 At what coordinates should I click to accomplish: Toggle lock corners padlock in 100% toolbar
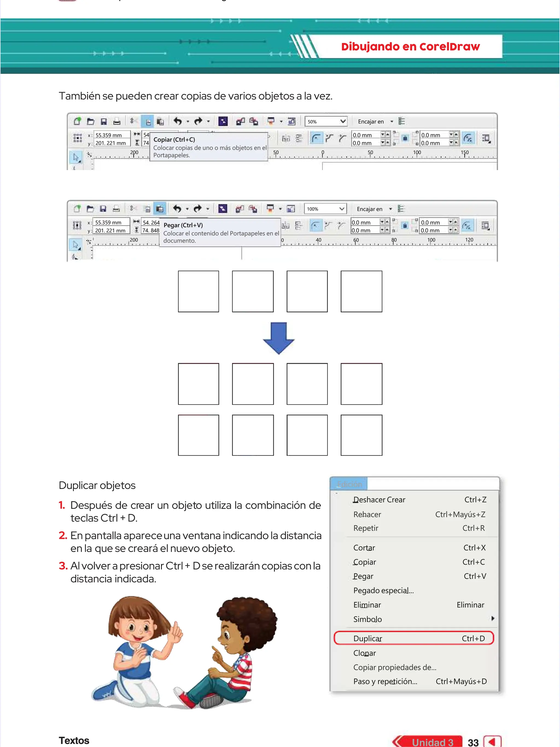405,226
